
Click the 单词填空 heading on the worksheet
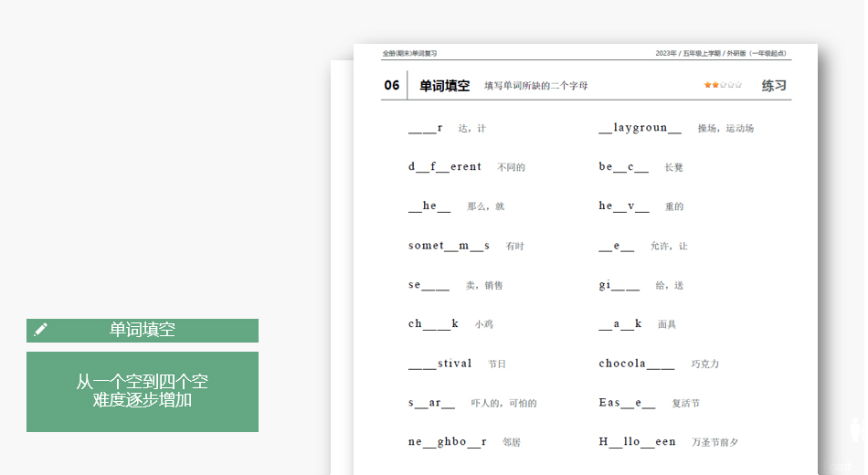click(x=444, y=86)
